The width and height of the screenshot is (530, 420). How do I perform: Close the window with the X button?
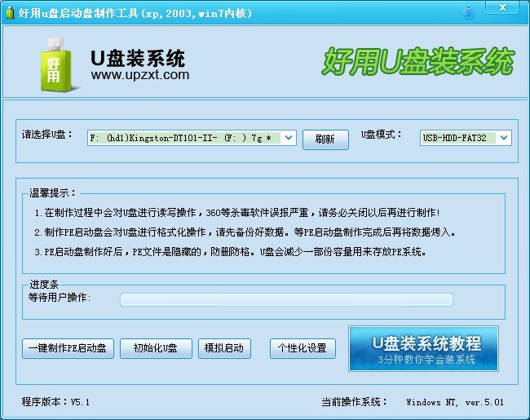tap(502, 7)
